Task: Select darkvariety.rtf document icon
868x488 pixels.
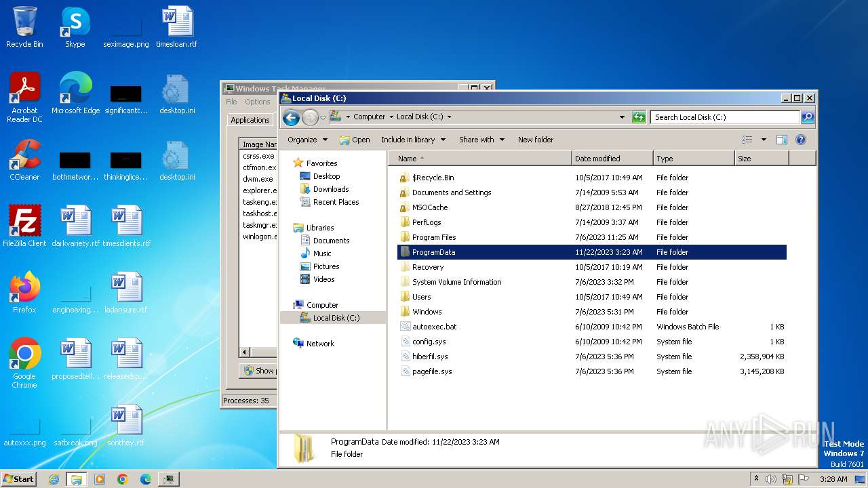Action: coord(75,226)
